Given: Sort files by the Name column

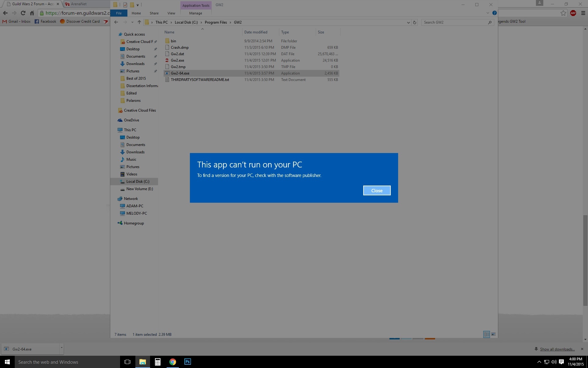Looking at the screenshot, I should tap(202, 32).
